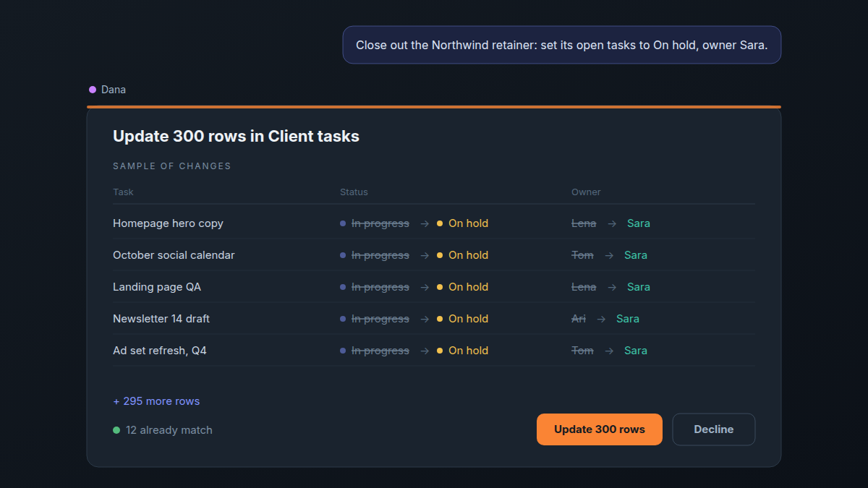
Task: Click On hold in Newsletter 14 draft row
Action: 463,319
